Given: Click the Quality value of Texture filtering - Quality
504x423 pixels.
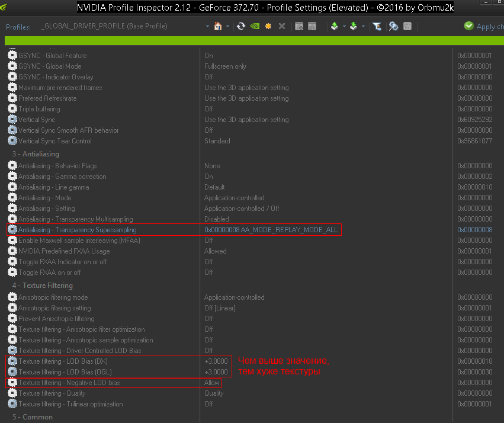Looking at the screenshot, I should pos(214,393).
